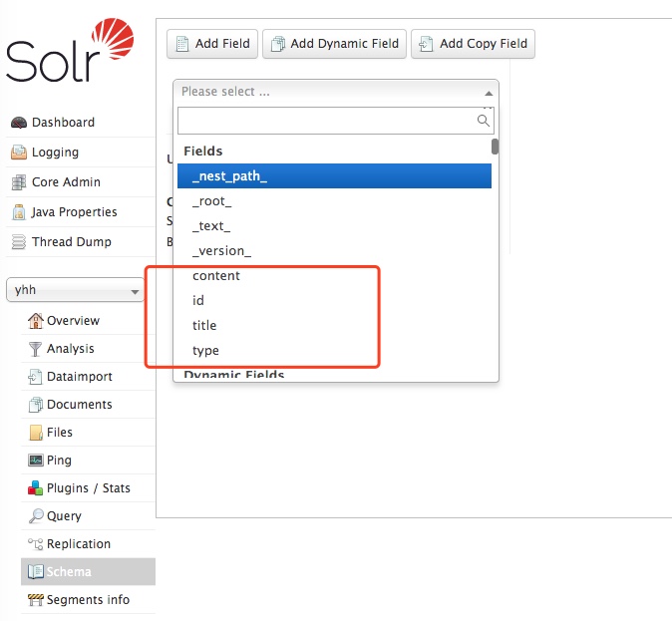This screenshot has height=621, width=672.
Task: Collapse the 'Please select ...' field dropdown
Action: (x=335, y=92)
